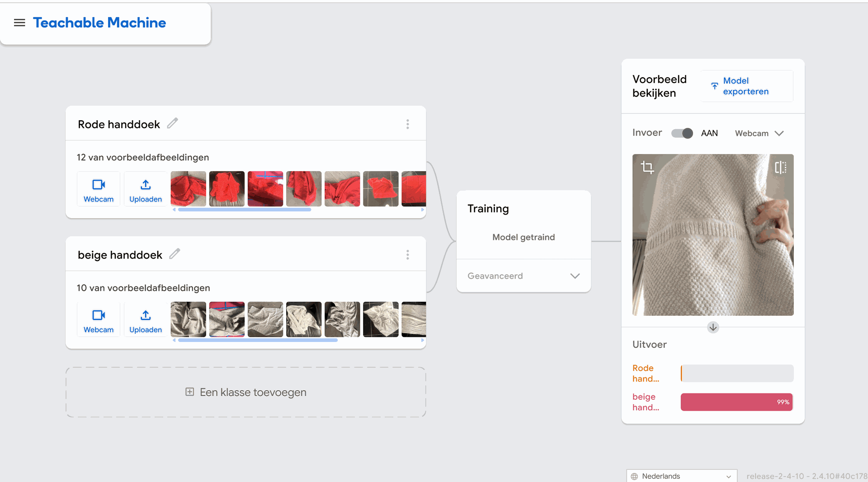
Task: Click the release-2-4-10 version text
Action: [x=807, y=476]
